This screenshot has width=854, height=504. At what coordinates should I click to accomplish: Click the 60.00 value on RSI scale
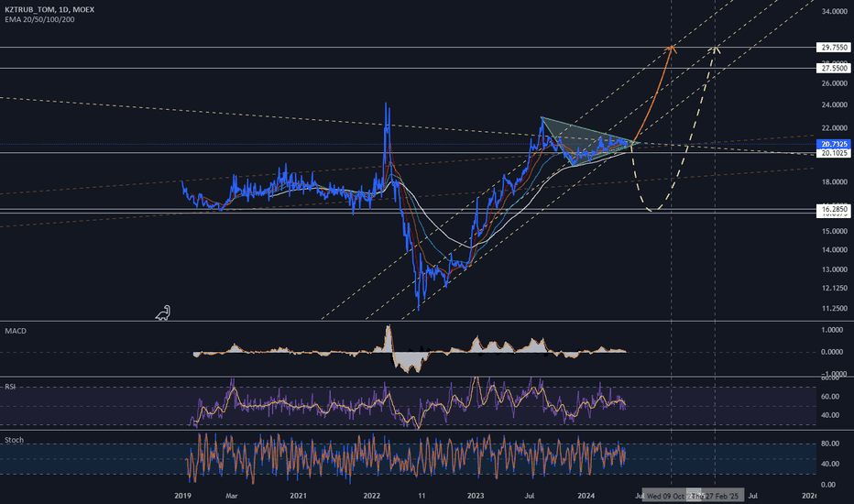(830, 397)
